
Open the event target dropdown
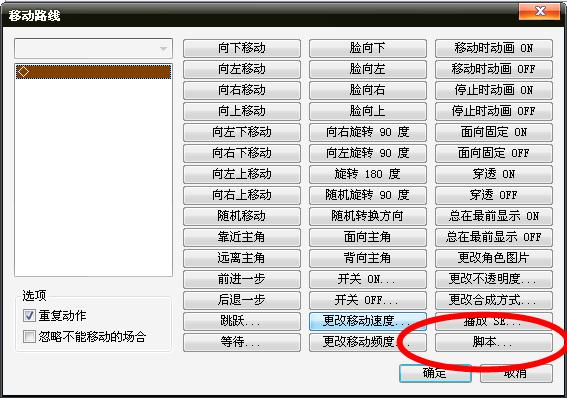93,48
